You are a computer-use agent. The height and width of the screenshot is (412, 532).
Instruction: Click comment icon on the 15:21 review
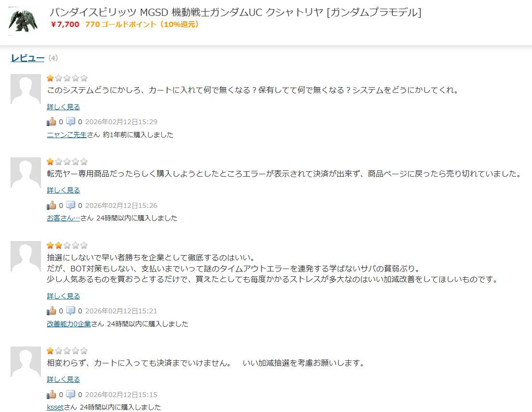pyautogui.click(x=70, y=310)
